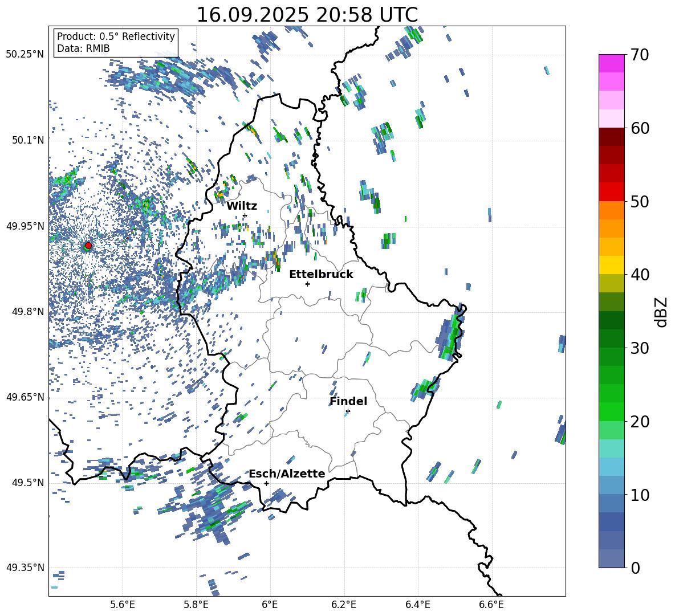
Task: Click the 20 colorbar tick label
Action: [640, 421]
